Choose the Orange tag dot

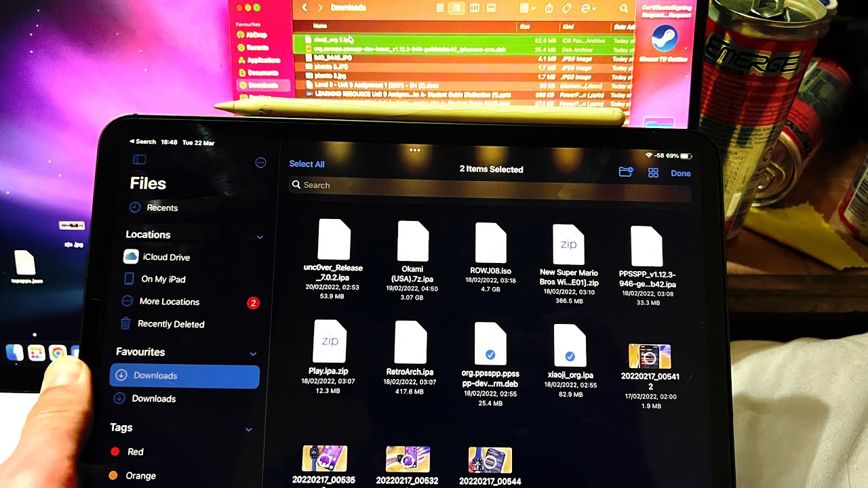click(113, 476)
